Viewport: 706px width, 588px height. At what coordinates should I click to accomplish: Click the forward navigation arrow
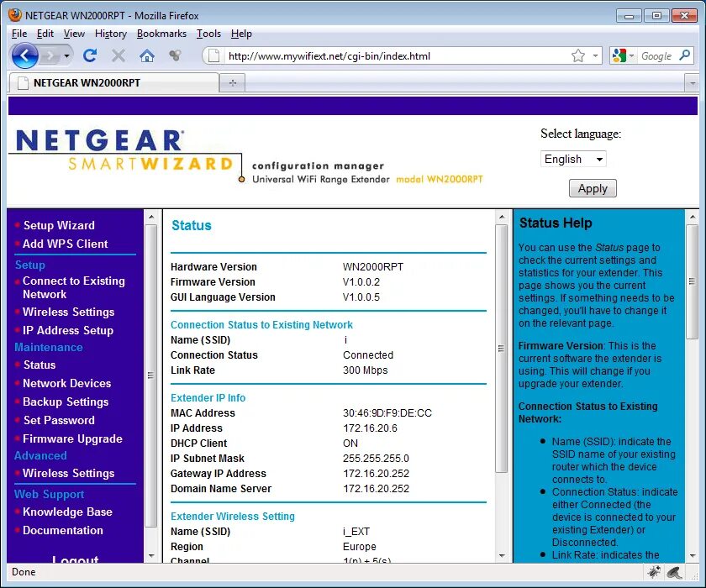[x=50, y=55]
